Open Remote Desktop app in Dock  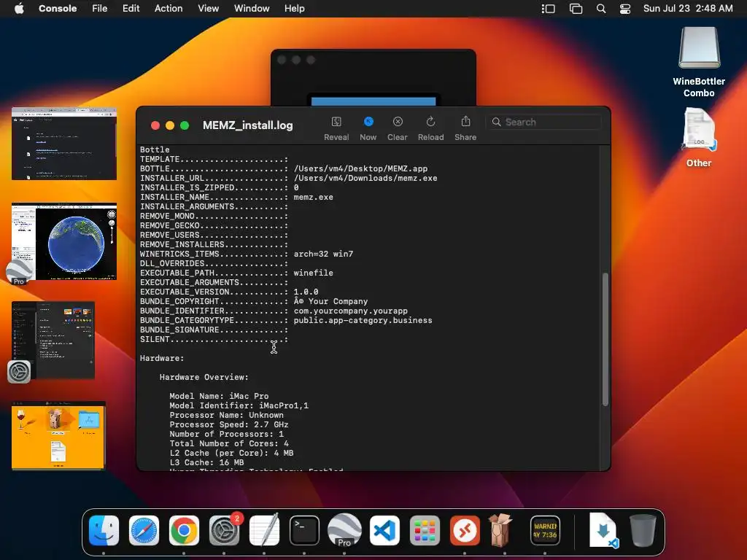465,530
